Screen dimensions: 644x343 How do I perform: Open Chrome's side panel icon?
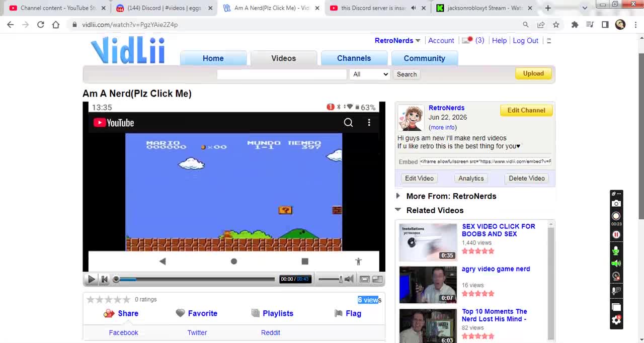605,25
